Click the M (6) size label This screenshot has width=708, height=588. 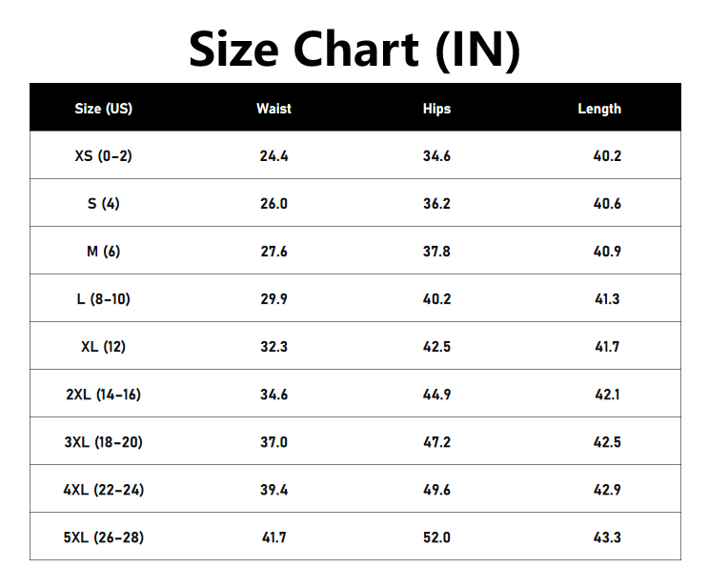click(x=104, y=251)
